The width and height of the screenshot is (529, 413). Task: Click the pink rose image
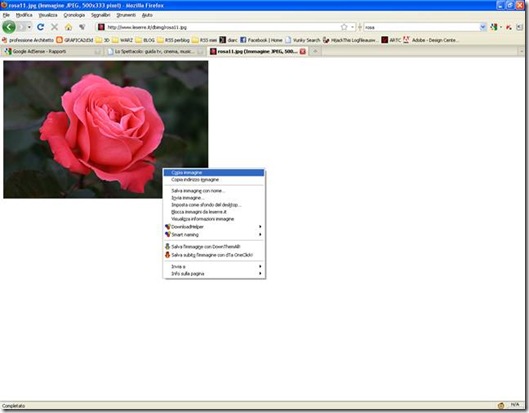pyautogui.click(x=106, y=130)
